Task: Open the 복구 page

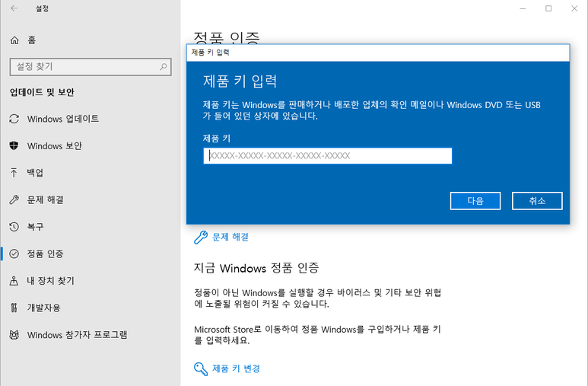Action: click(x=35, y=227)
